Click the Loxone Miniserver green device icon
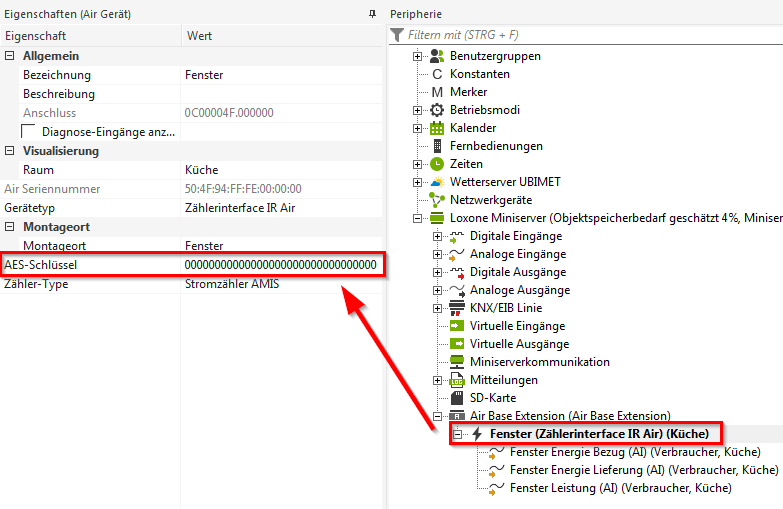The width and height of the screenshot is (783, 509). (x=437, y=218)
